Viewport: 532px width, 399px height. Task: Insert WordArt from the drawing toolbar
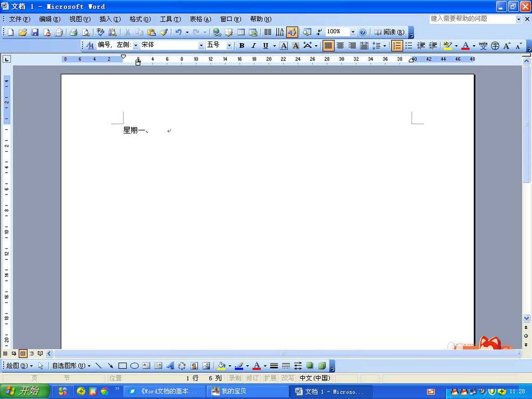[x=170, y=366]
